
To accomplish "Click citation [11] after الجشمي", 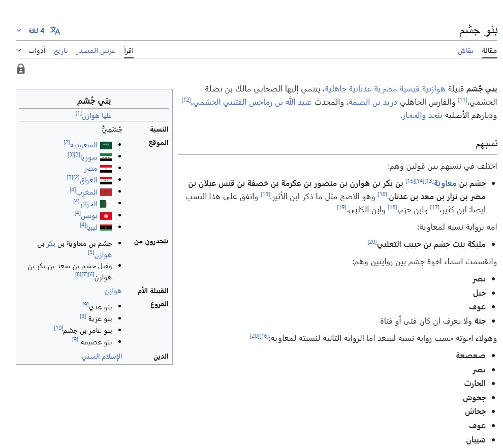I will tap(462, 100).
